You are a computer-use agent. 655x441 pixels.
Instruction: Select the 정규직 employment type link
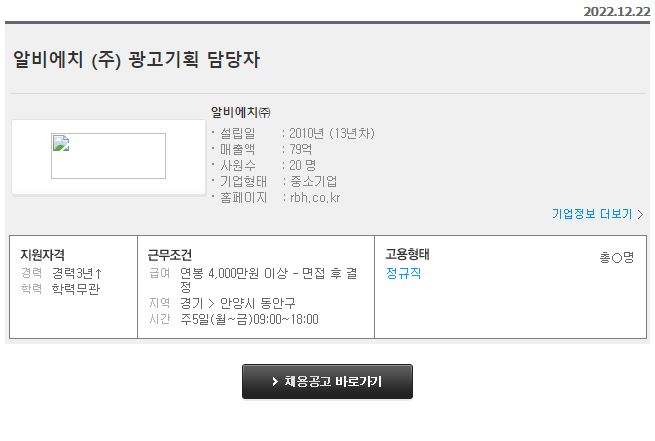(403, 273)
